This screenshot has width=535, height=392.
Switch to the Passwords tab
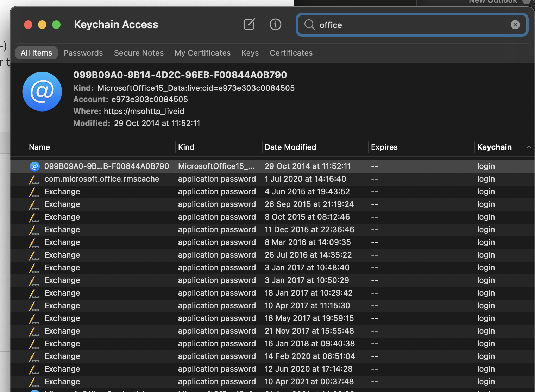pos(83,53)
